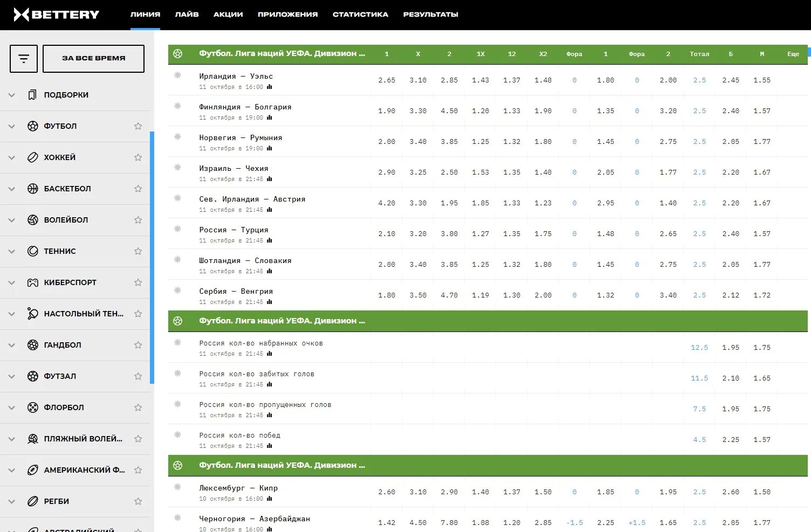Click the Футзал ball icon in sidebar
Image resolution: width=811 pixels, height=532 pixels.
point(33,376)
